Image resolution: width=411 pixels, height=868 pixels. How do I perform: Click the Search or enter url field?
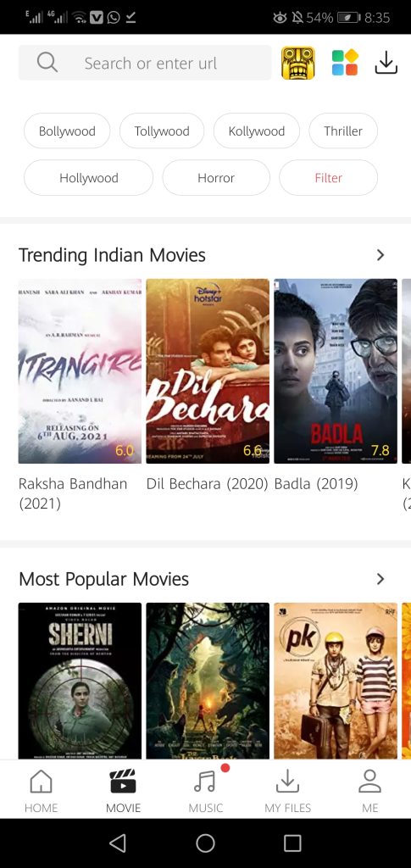coord(145,63)
